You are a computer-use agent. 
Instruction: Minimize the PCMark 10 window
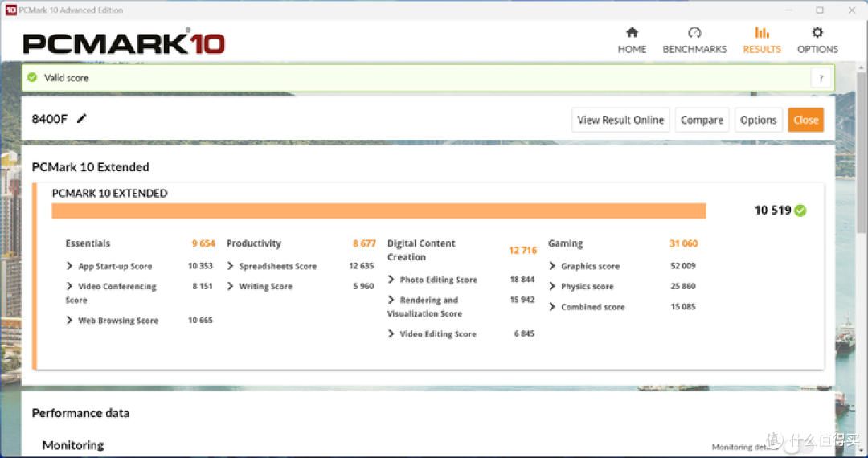[788, 10]
